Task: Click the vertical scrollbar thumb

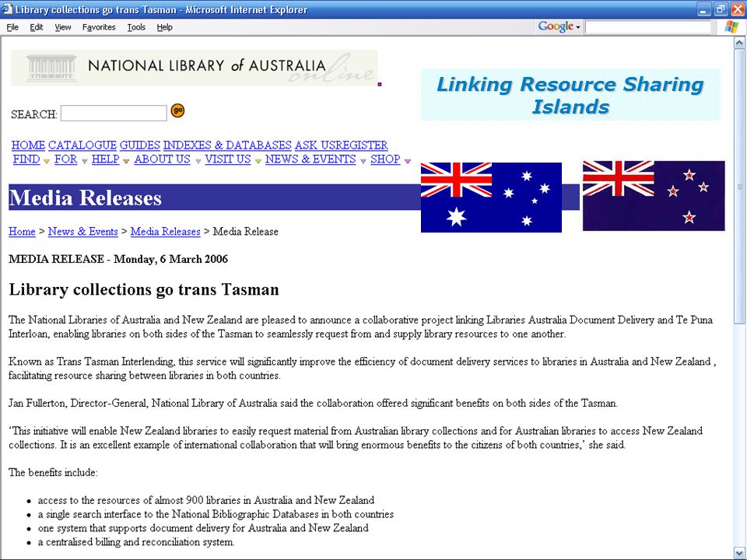Action: tap(739, 187)
